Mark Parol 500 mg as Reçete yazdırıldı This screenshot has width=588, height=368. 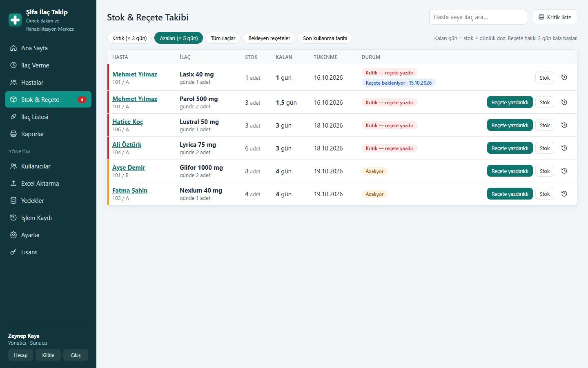tap(510, 102)
